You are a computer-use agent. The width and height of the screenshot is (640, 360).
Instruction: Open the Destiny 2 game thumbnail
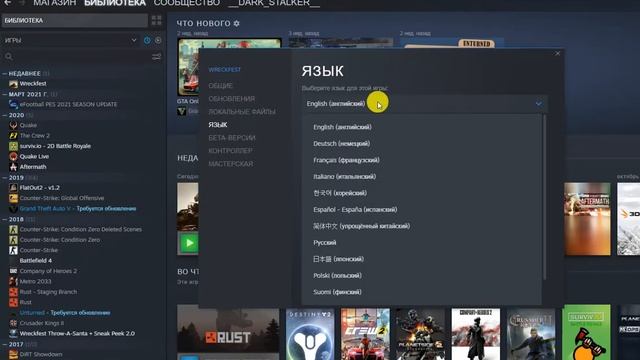[x=310, y=334]
